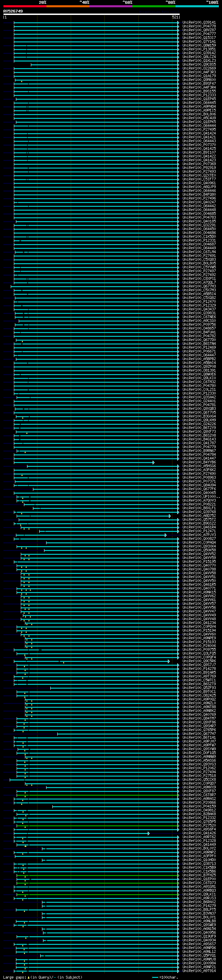
Task: Open hit UniRef100_Q9C8S5
Action: click(199, 65)
